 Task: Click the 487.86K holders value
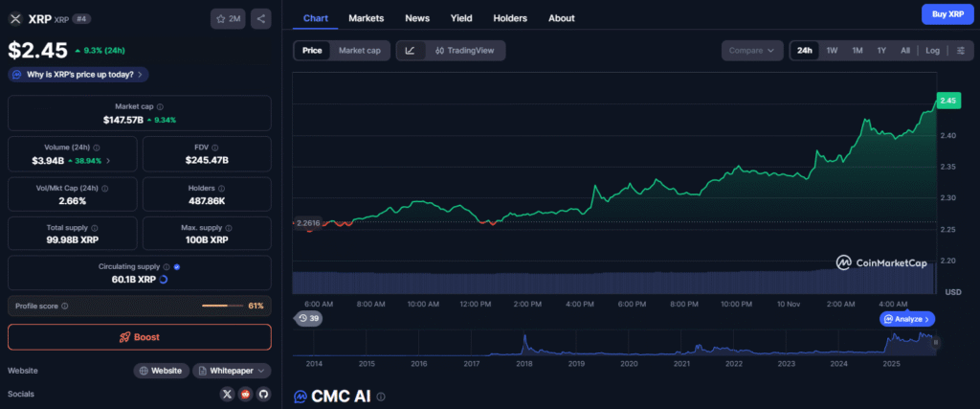[x=207, y=201]
